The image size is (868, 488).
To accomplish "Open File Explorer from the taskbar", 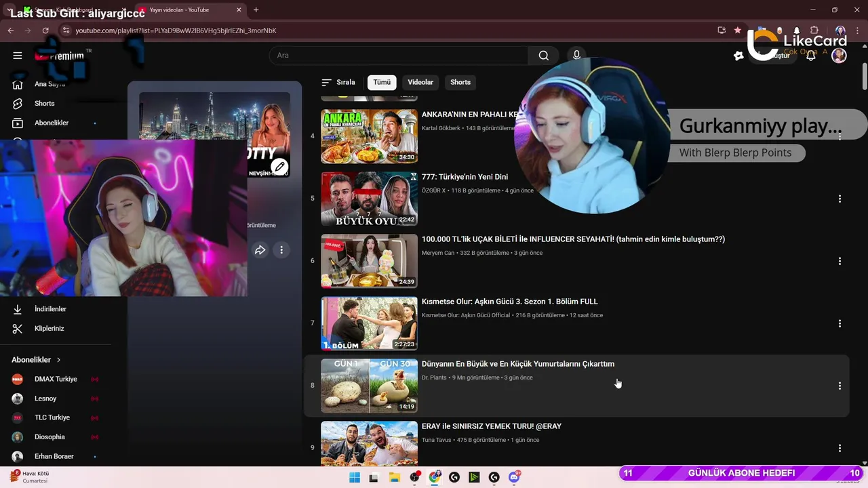I will click(x=394, y=477).
